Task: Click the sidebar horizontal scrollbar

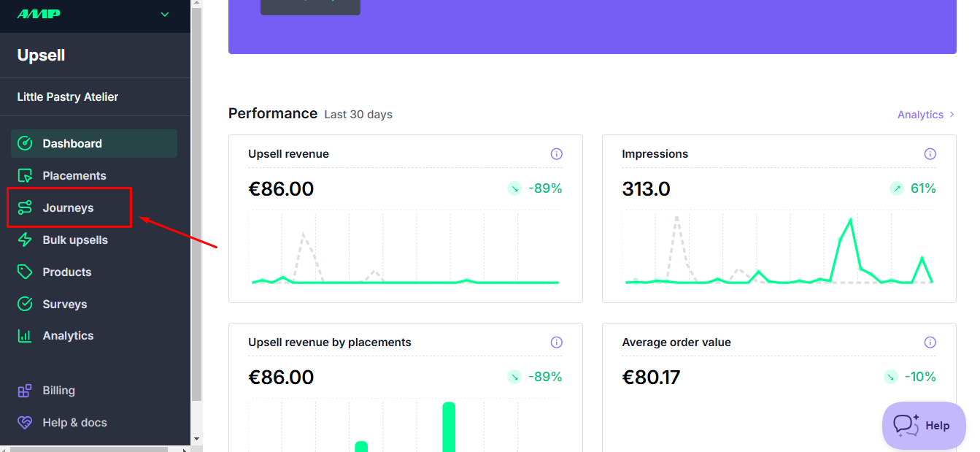Action: pyautogui.click(x=88, y=448)
